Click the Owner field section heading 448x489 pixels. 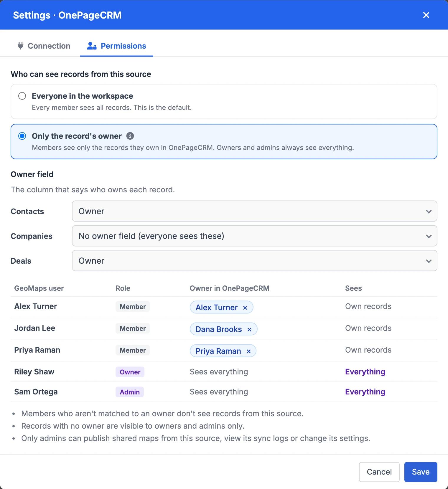(x=32, y=174)
